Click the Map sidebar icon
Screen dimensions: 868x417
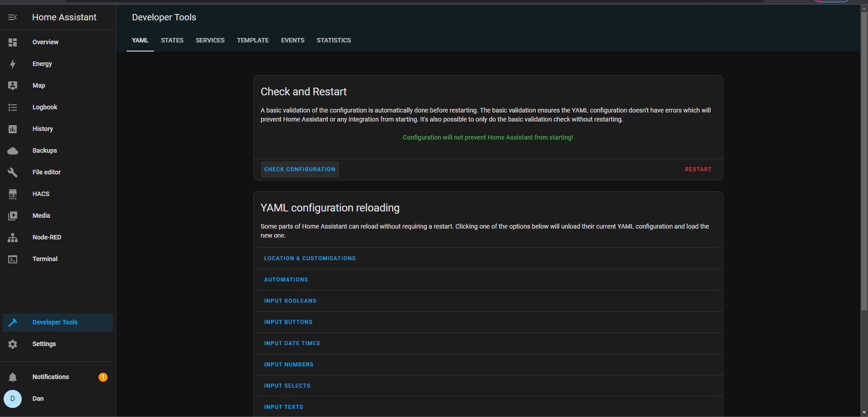13,85
